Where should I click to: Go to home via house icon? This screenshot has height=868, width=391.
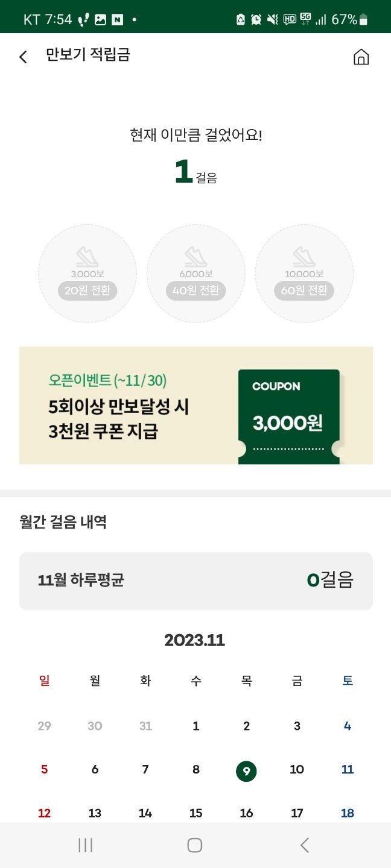(361, 57)
